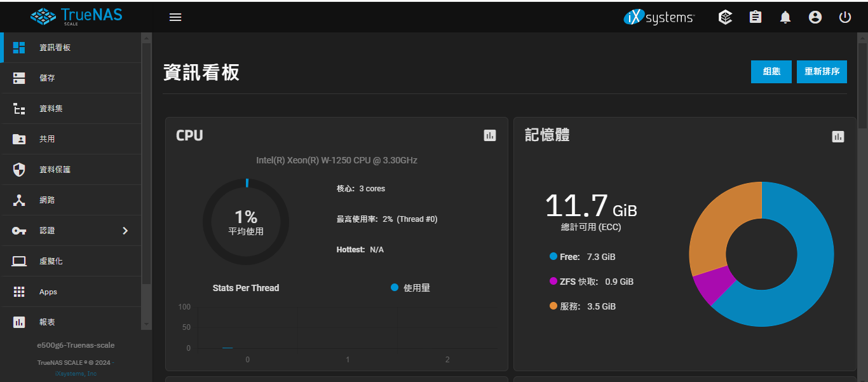The height and width of the screenshot is (382, 868).
Task: Open 網路 in the sidebar
Action: pyautogui.click(x=47, y=200)
